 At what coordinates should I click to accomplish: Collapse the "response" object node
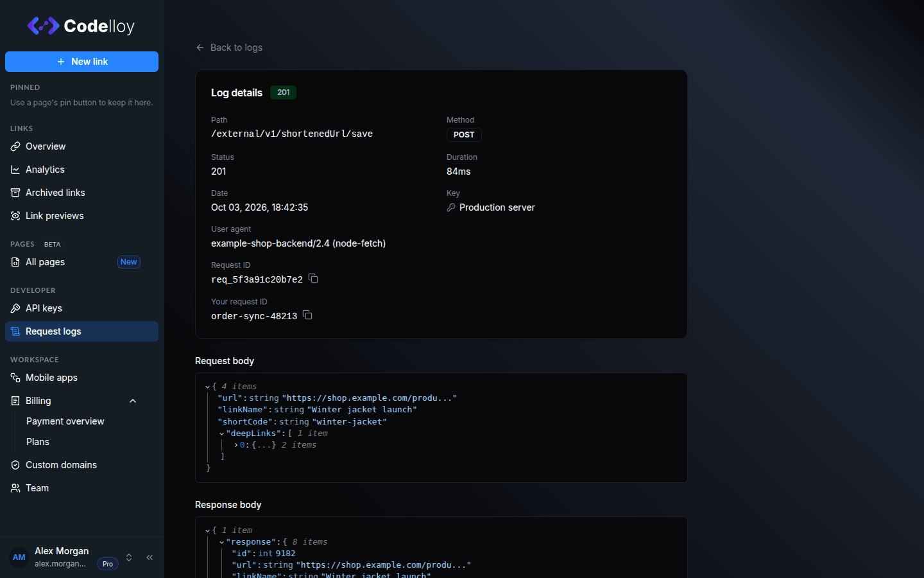pos(222,542)
